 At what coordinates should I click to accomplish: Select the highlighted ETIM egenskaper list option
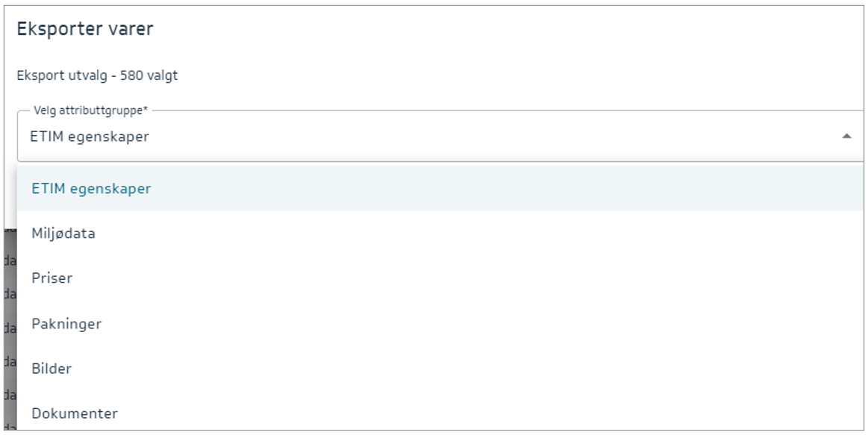click(91, 189)
